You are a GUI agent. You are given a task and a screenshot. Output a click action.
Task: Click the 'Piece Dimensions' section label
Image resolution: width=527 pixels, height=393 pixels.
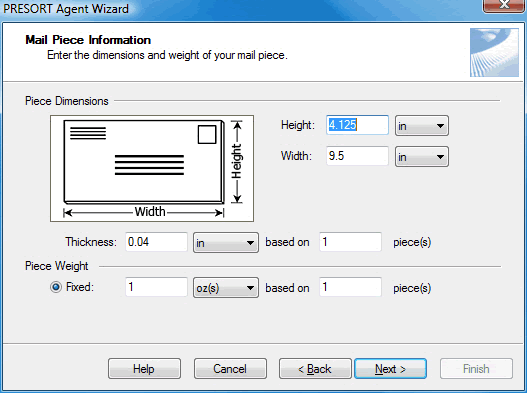click(x=67, y=101)
